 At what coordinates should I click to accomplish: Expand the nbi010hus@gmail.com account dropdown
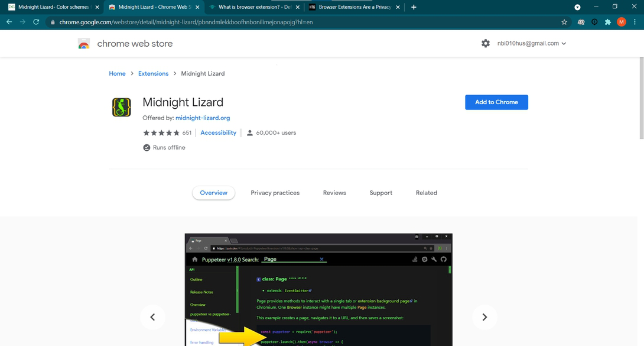532,43
